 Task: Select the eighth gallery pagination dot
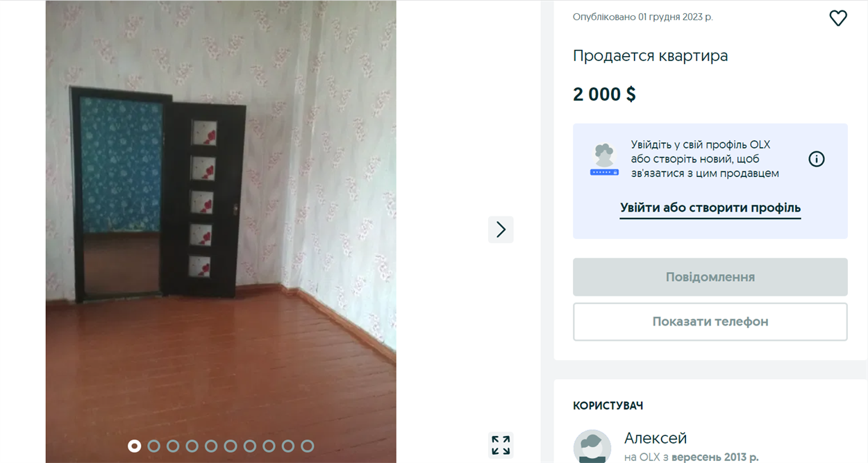pos(269,446)
